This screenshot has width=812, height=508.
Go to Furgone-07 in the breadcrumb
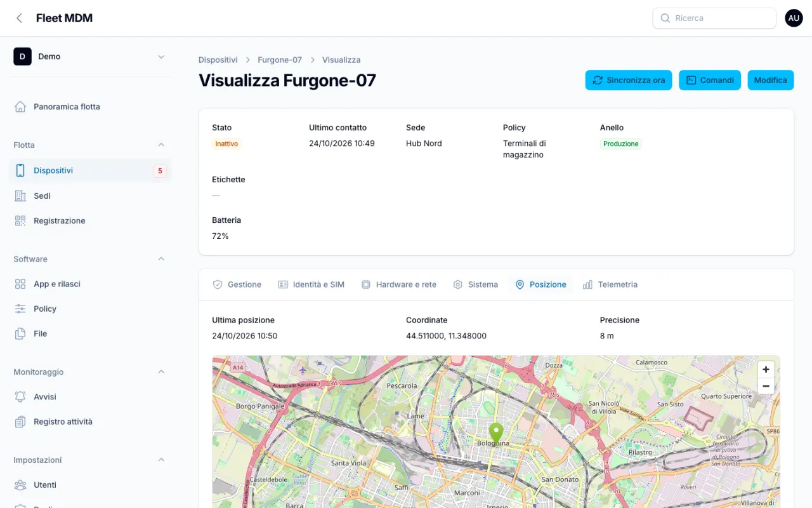point(280,60)
